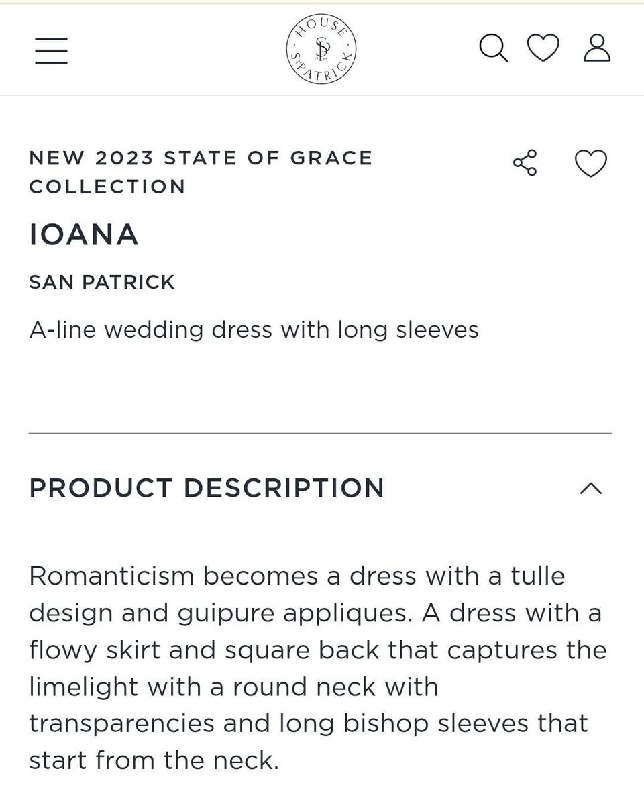The image size is (644, 812).
Task: Collapse Product Description with the chevron arrow
Action: pyautogui.click(x=590, y=488)
